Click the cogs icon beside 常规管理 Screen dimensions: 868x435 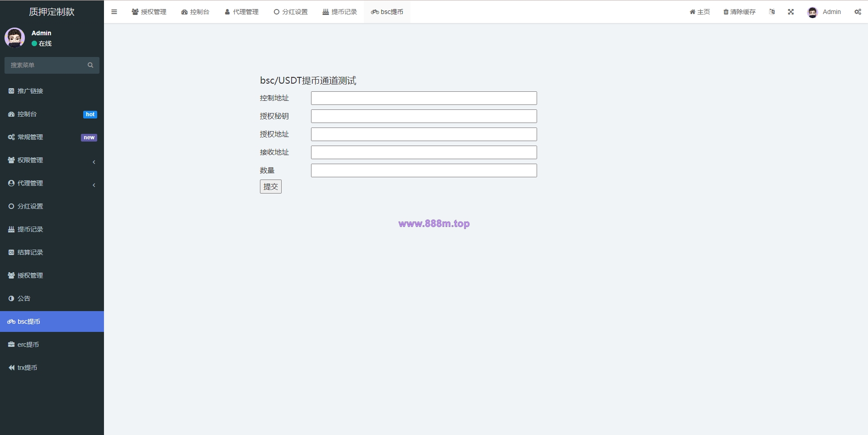pyautogui.click(x=11, y=137)
